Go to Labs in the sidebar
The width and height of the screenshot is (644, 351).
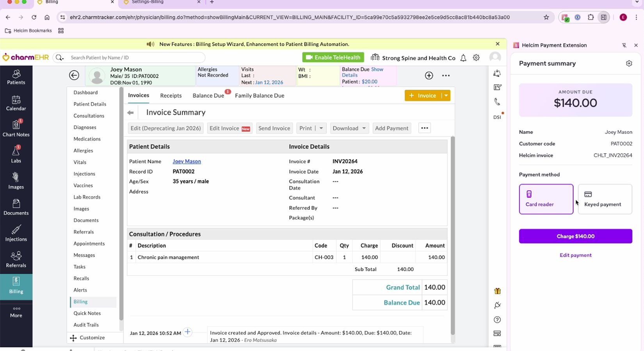[x=16, y=155]
